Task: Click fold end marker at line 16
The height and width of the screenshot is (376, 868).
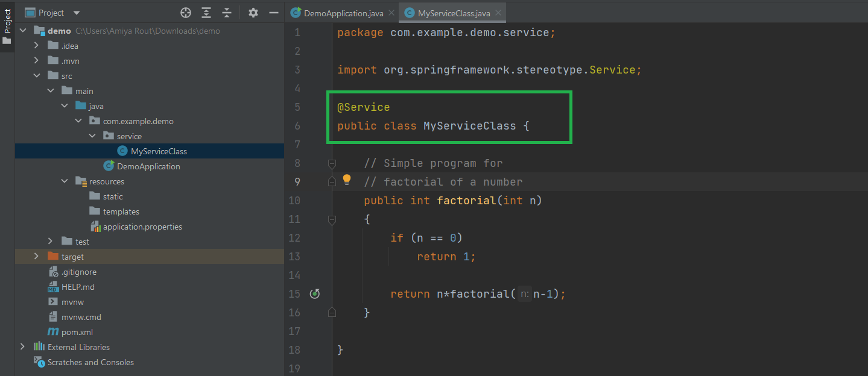Action: [332, 312]
